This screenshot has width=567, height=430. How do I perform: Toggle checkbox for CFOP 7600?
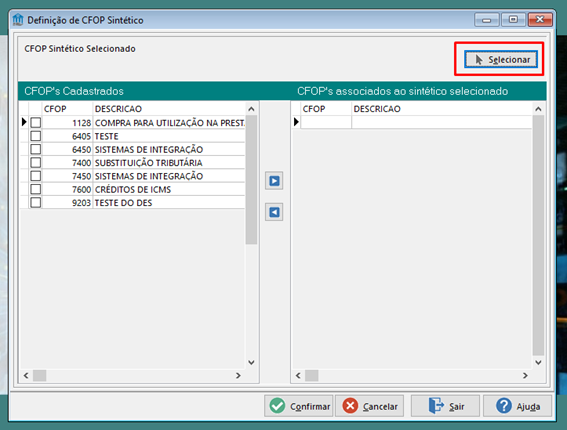[36, 189]
